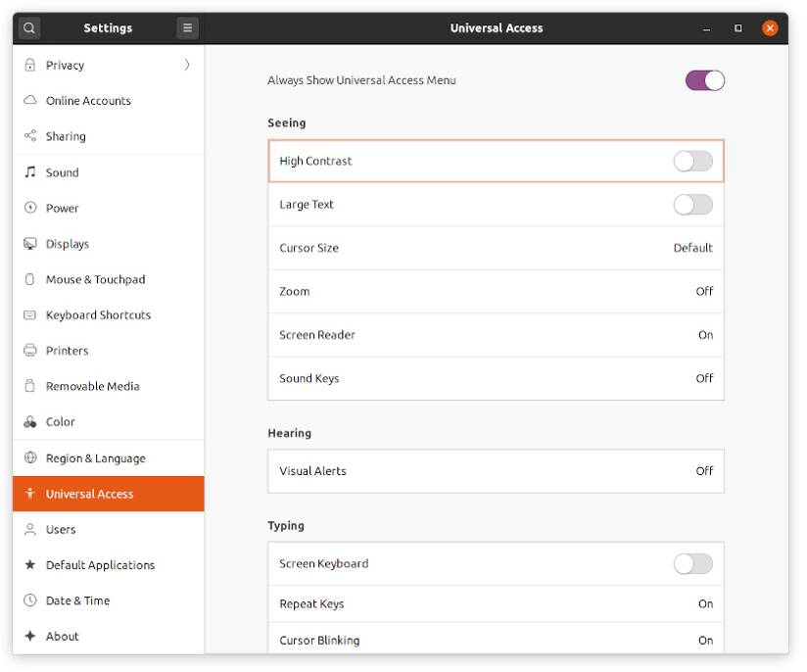This screenshot has height=672, width=807.
Task: Select Removable Media in sidebar
Action: tap(109, 386)
